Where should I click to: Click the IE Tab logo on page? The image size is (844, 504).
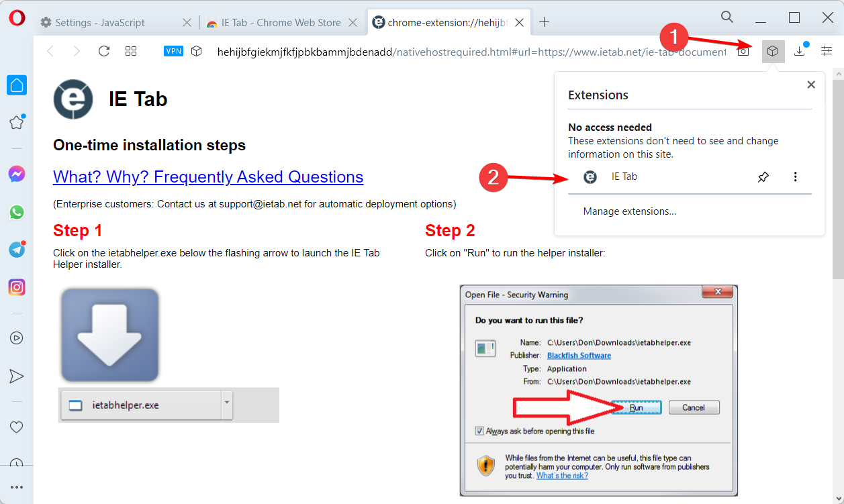pyautogui.click(x=73, y=99)
